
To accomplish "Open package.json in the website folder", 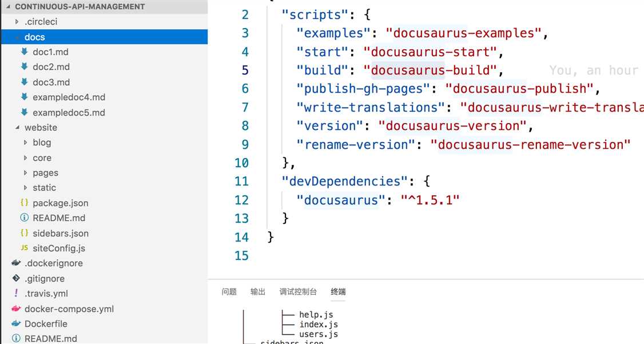I will point(61,203).
